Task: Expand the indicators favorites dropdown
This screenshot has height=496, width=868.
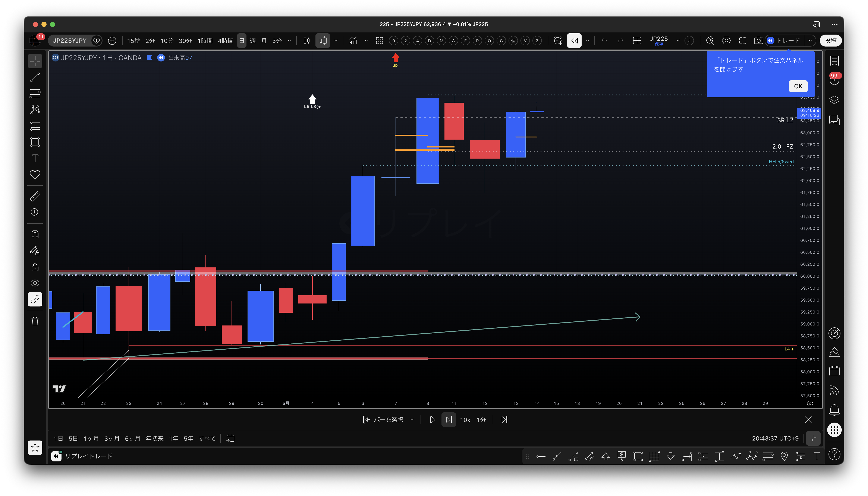Action: [x=366, y=41]
